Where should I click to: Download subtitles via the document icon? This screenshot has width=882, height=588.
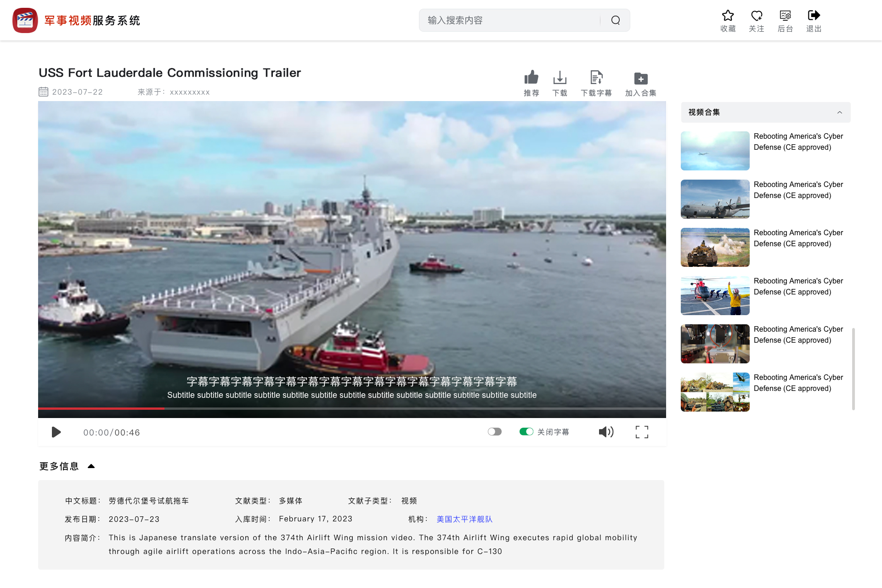(x=596, y=78)
